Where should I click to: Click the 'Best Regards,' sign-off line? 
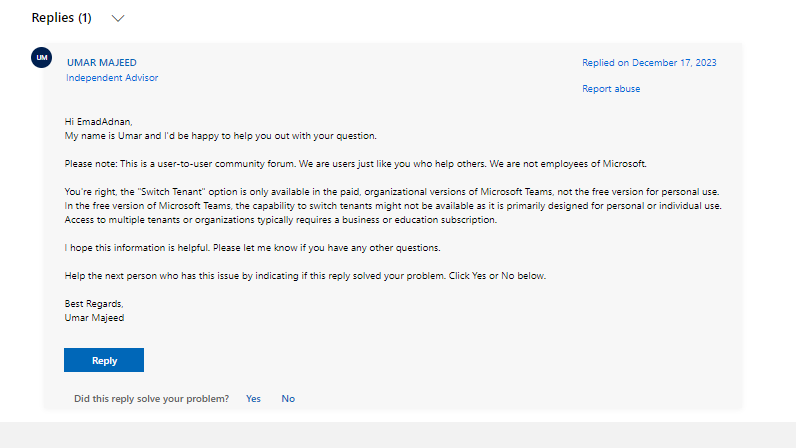pyautogui.click(x=94, y=304)
